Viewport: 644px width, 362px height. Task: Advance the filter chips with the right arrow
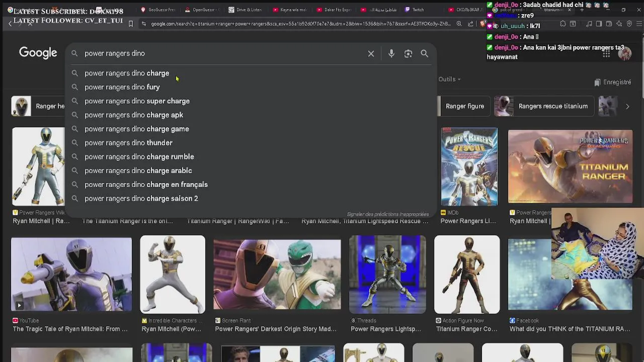pyautogui.click(x=627, y=106)
